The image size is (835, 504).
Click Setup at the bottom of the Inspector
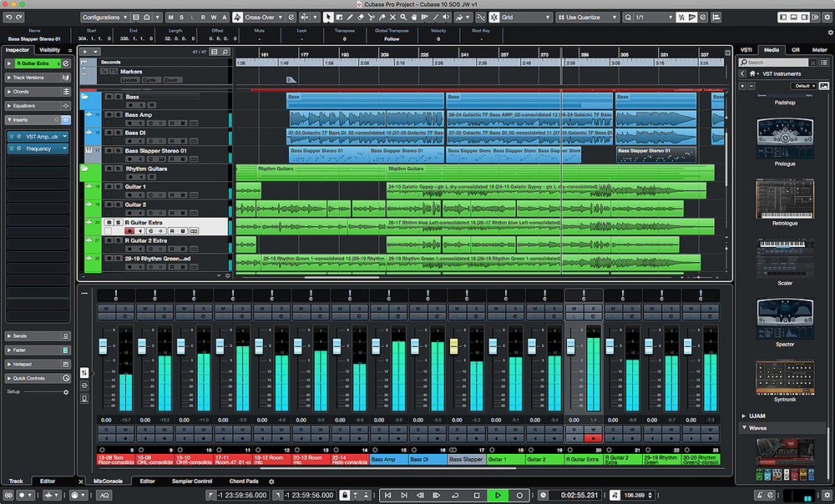[x=12, y=391]
